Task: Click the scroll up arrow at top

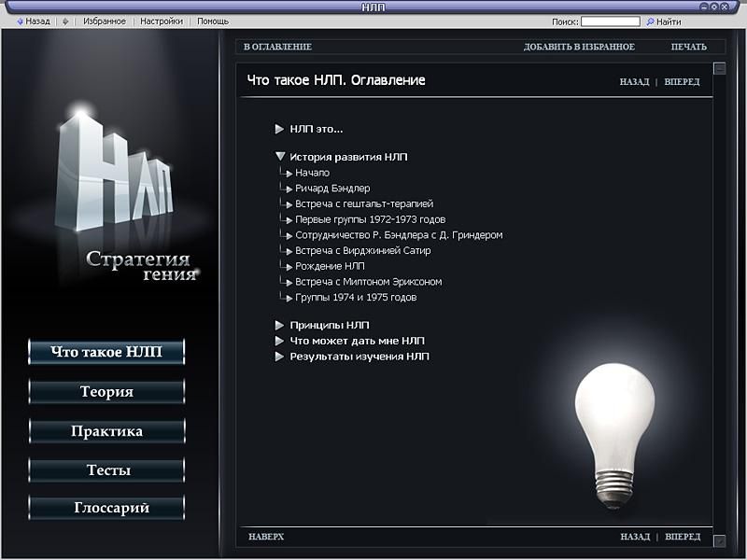Action: pos(720,68)
